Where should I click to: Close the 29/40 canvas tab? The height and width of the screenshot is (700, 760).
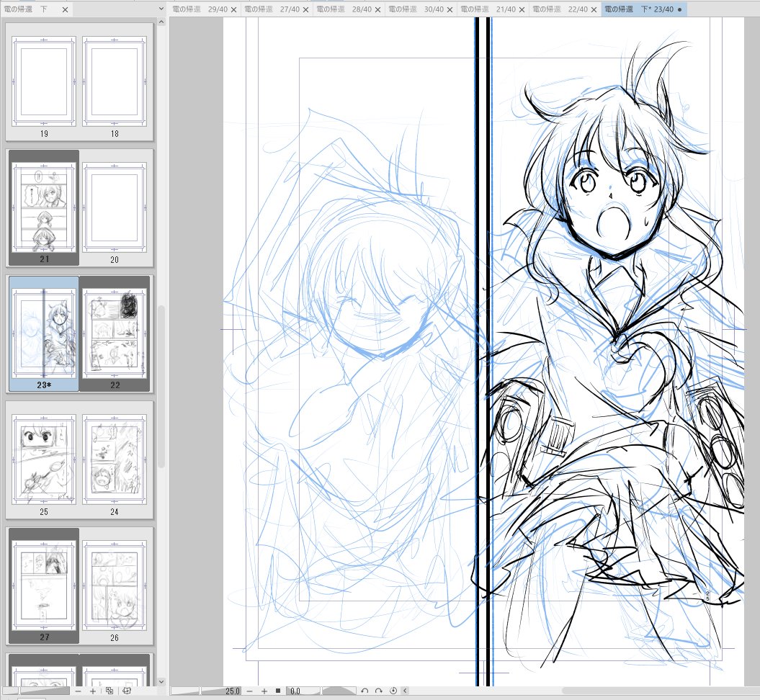click(x=233, y=9)
